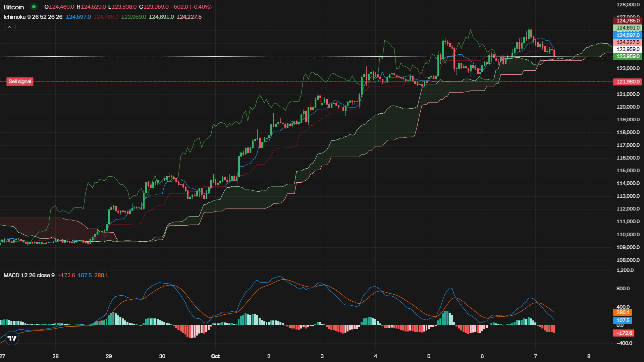Screen dimensions: 644x362
Task: Click the red -172.6 MACD legend value
Action: [x=66, y=275]
